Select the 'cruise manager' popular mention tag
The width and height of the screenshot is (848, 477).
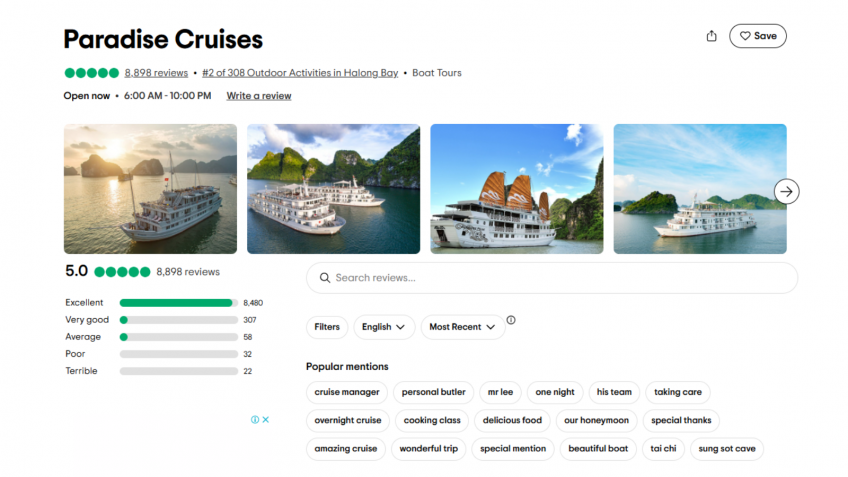coord(347,392)
